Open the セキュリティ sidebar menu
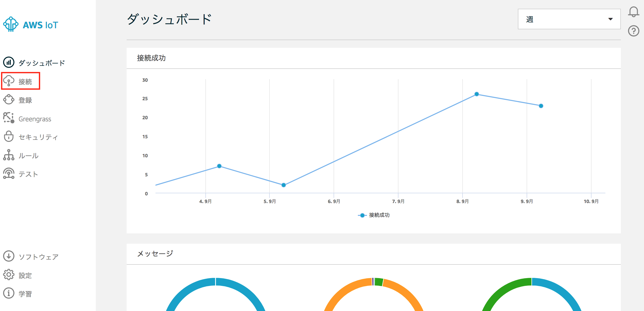The image size is (644, 311). coord(38,137)
